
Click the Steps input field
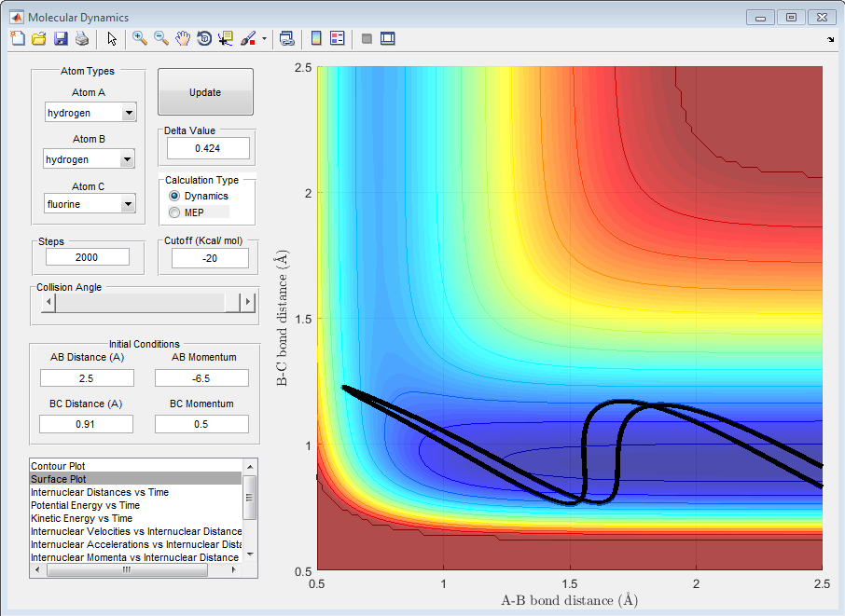click(87, 257)
